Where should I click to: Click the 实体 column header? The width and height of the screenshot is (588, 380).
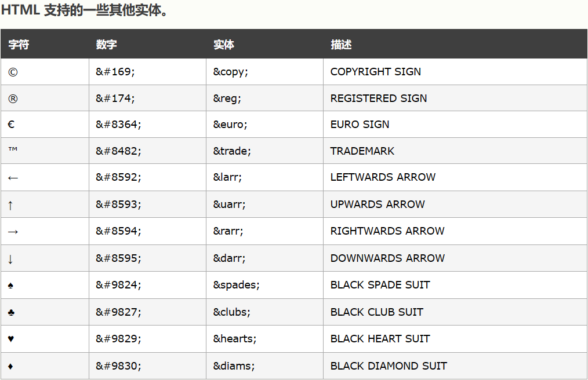click(x=223, y=45)
